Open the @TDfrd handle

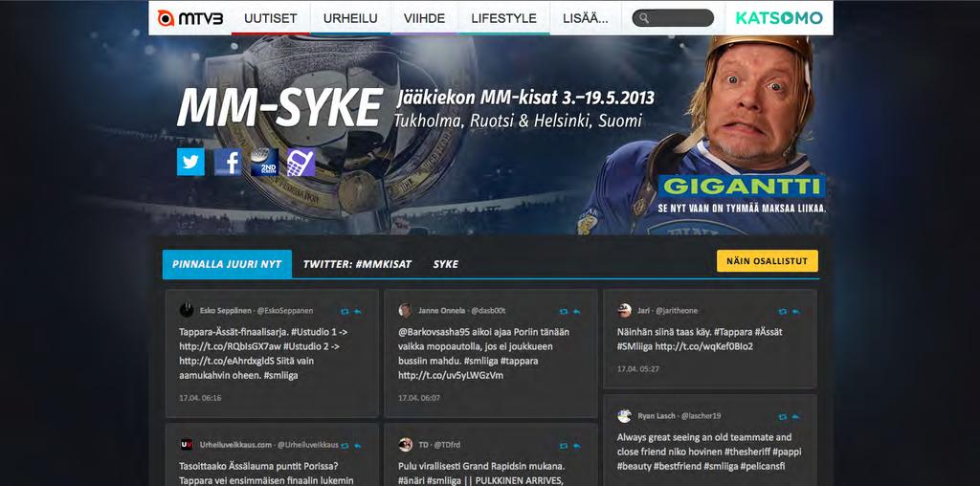tap(446, 445)
